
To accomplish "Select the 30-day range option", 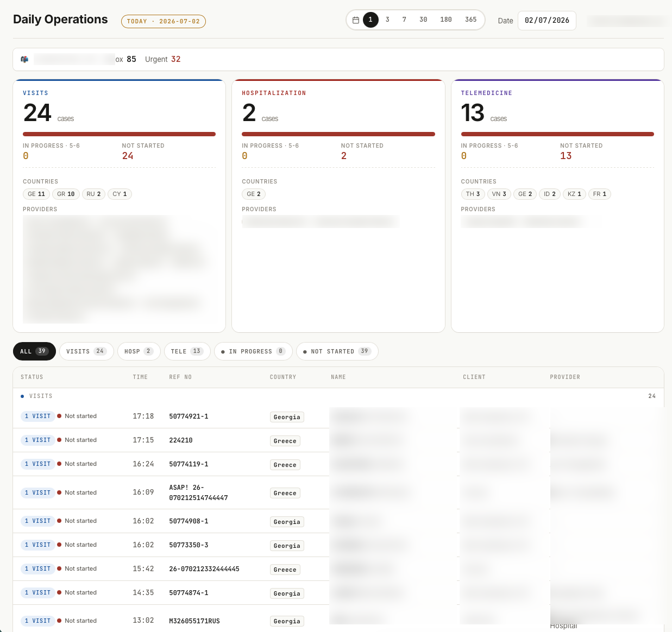I will click(423, 20).
